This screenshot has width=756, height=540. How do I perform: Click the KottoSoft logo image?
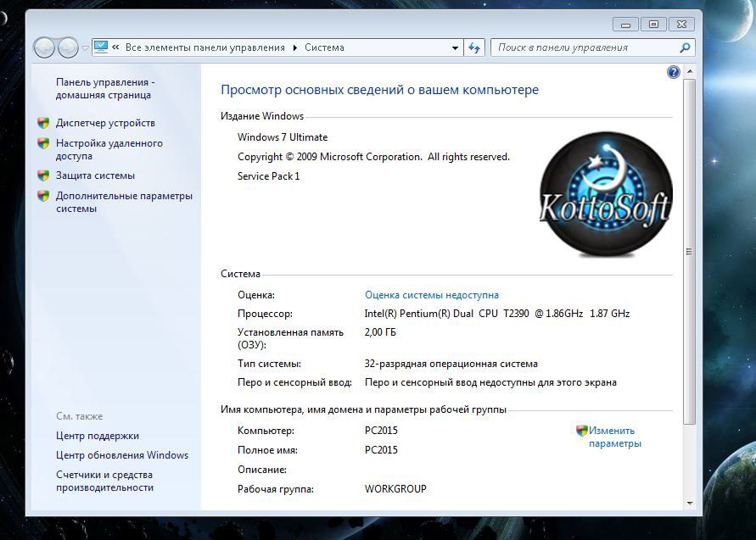click(606, 193)
